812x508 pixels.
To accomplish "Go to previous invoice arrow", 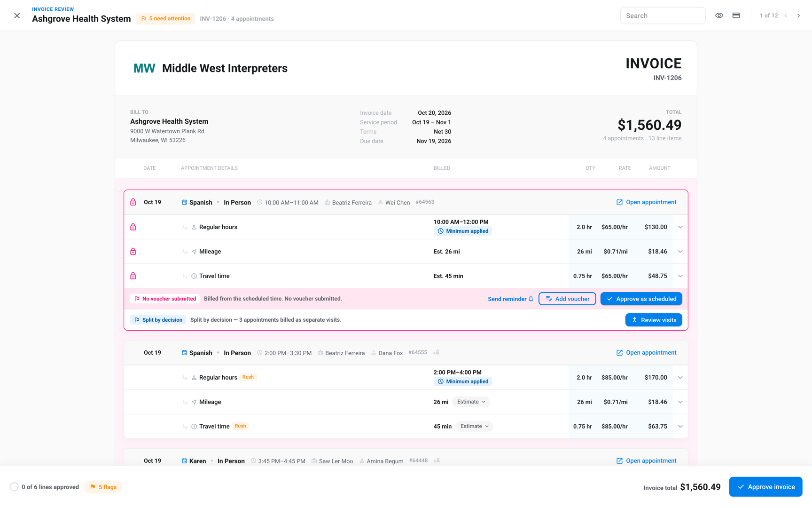I will pyautogui.click(x=786, y=16).
